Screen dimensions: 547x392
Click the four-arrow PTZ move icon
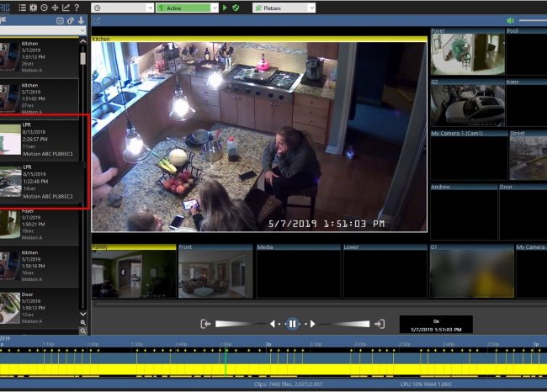click(55, 8)
